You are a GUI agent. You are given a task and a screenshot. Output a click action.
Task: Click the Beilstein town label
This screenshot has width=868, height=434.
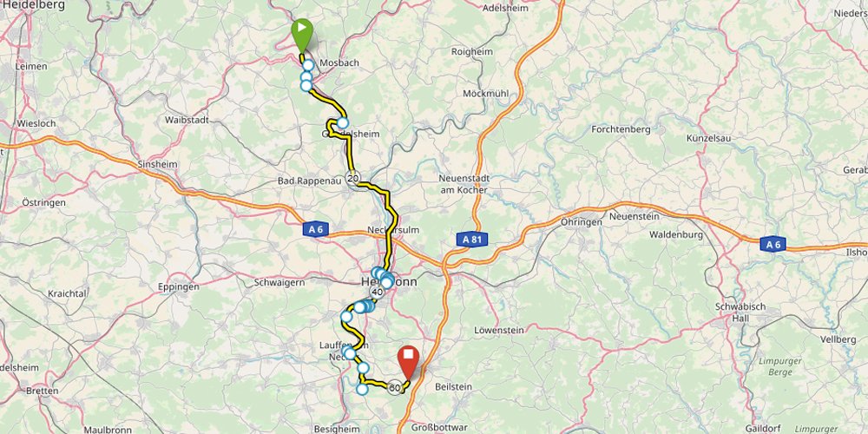453,386
